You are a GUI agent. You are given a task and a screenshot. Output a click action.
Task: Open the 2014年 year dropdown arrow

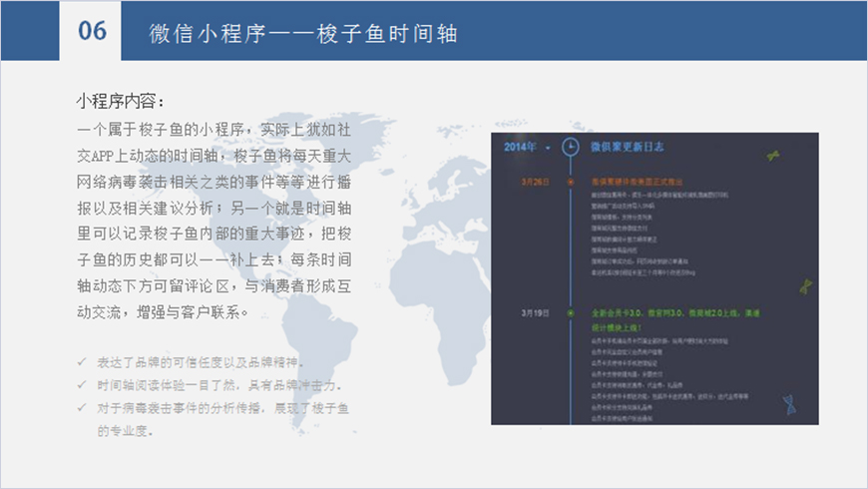[x=548, y=148]
